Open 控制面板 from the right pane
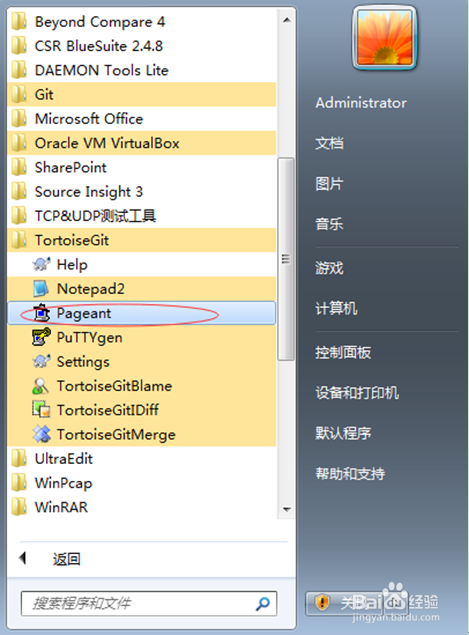This screenshot has height=635, width=469. click(x=343, y=353)
